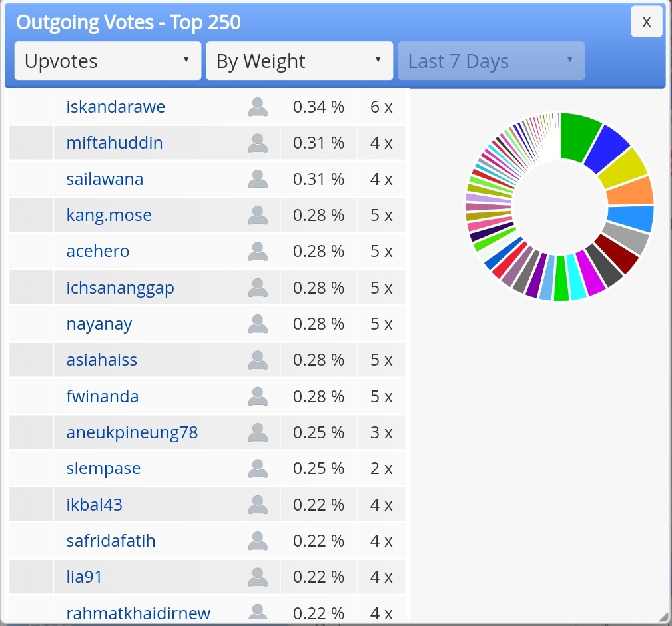This screenshot has width=672, height=626.
Task: Open the Last 7 Days period dropdown
Action: tap(491, 61)
